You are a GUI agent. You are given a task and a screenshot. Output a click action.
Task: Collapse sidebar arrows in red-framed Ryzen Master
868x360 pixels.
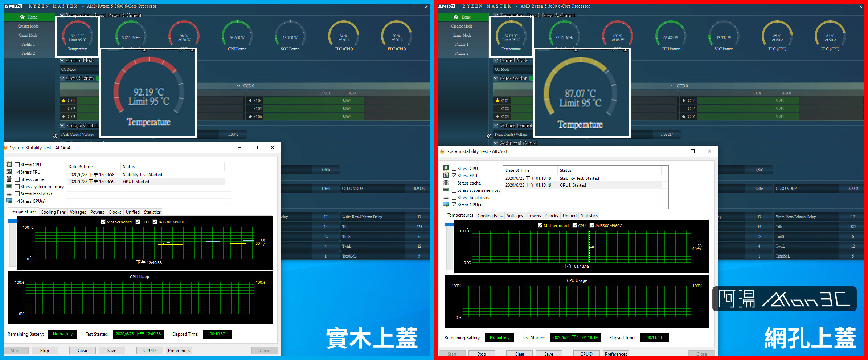tap(489, 136)
